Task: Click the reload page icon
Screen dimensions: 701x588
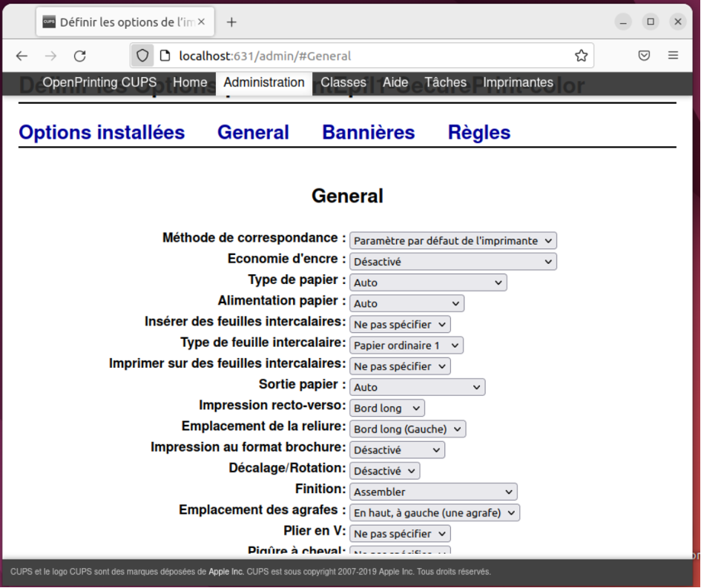Action: (x=80, y=56)
